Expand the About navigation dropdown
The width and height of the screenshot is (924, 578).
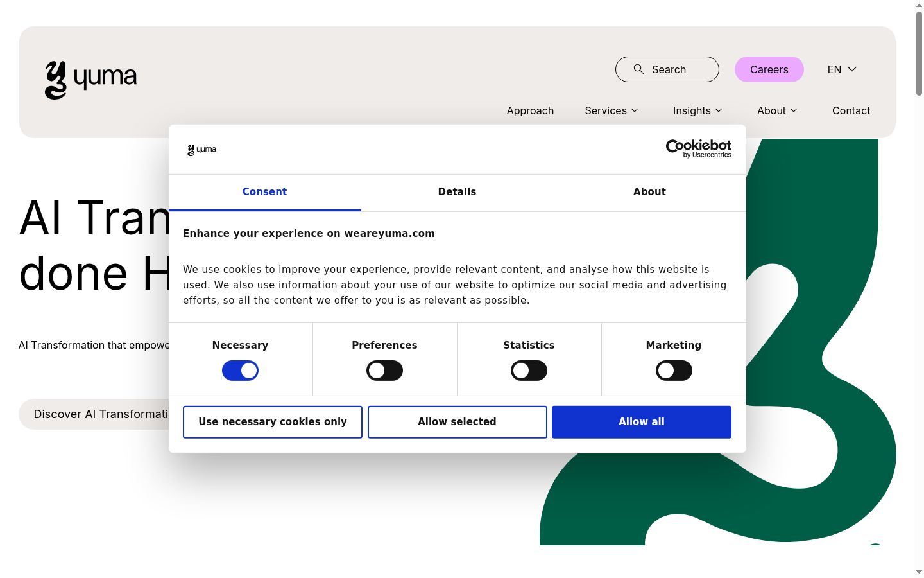(777, 110)
